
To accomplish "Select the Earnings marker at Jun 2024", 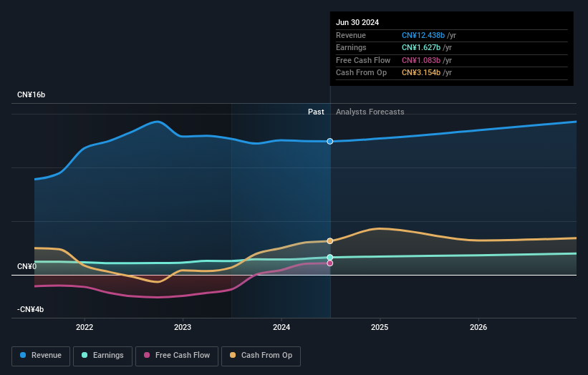I will pos(330,258).
